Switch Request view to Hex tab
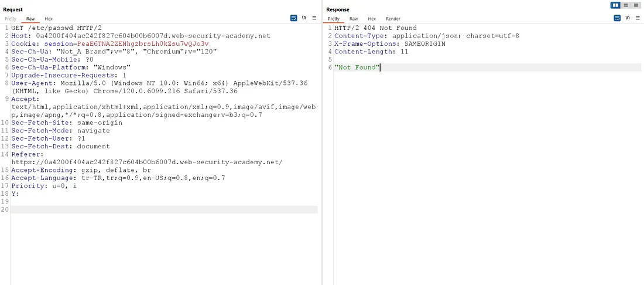 pyautogui.click(x=49, y=19)
